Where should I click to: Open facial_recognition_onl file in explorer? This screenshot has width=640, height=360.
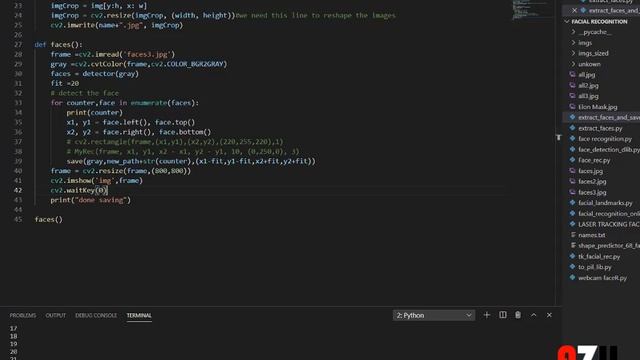pyautogui.click(x=609, y=213)
